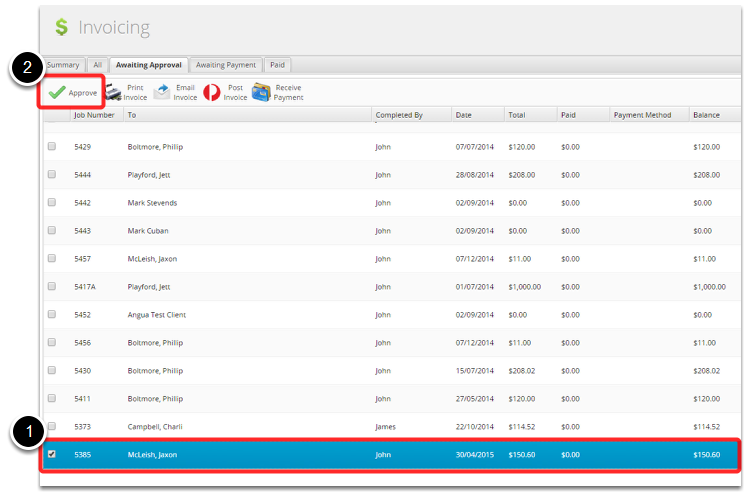The height and width of the screenshot is (497, 750).
Task: Click the name Mark Stevends
Action: (x=152, y=203)
